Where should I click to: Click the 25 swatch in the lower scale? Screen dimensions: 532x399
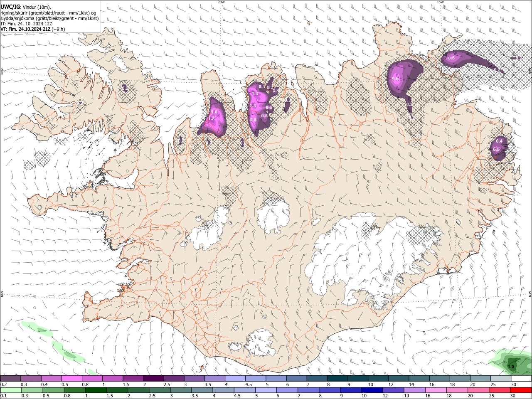(x=500, y=390)
